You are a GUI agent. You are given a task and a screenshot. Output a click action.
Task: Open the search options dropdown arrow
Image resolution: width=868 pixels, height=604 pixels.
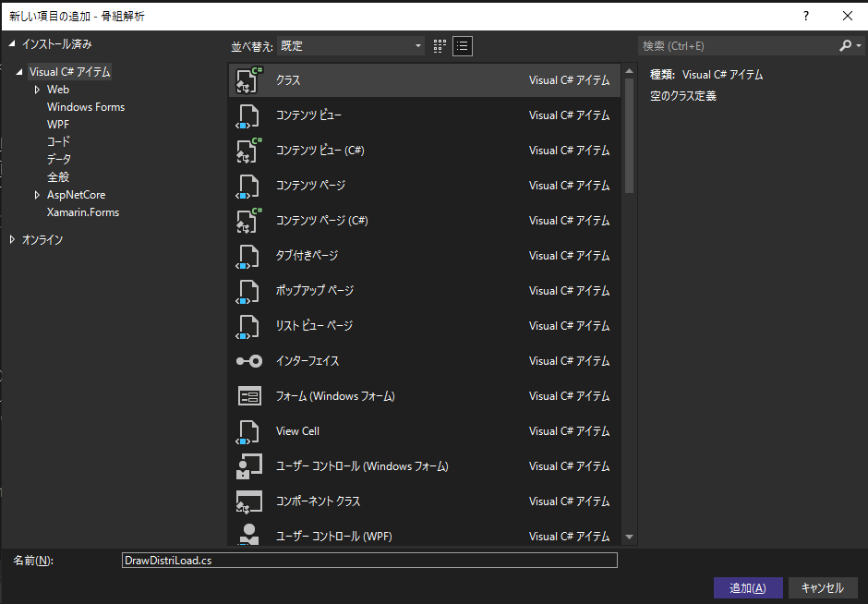859,46
